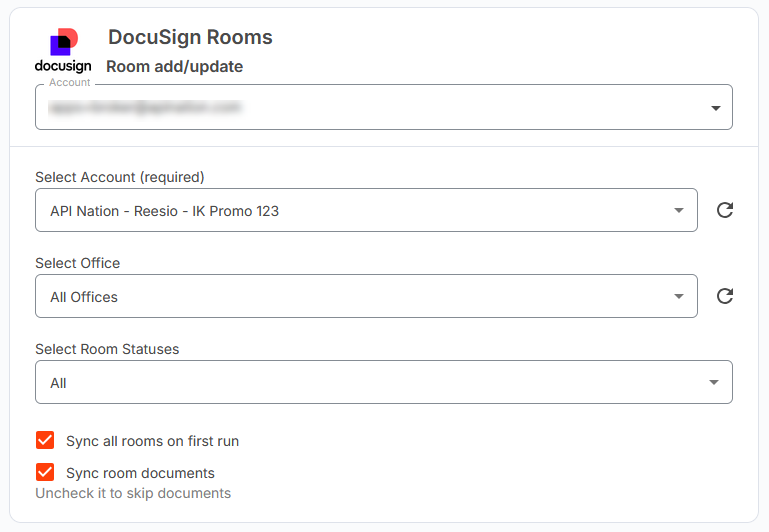Refresh the Select Account list

tap(726, 210)
